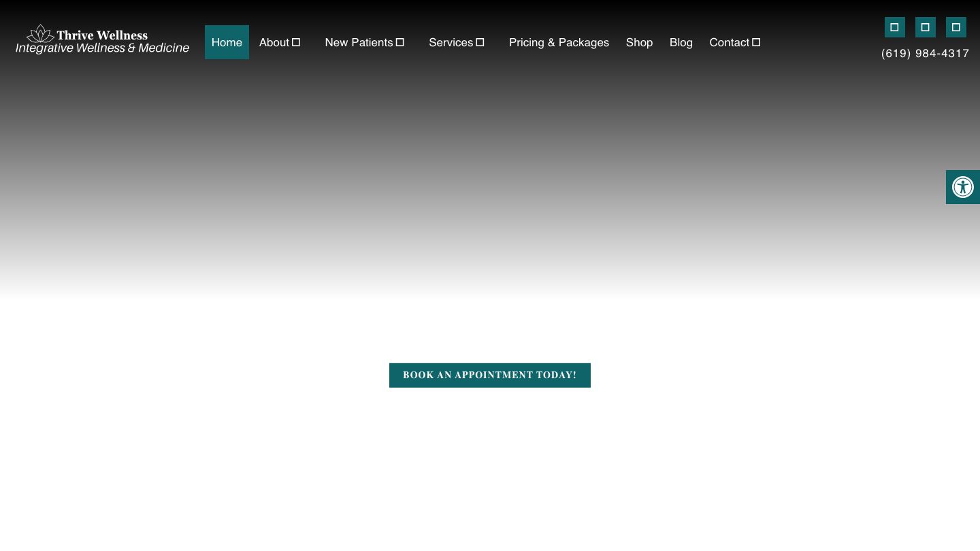Select the Home menu item

[x=227, y=42]
